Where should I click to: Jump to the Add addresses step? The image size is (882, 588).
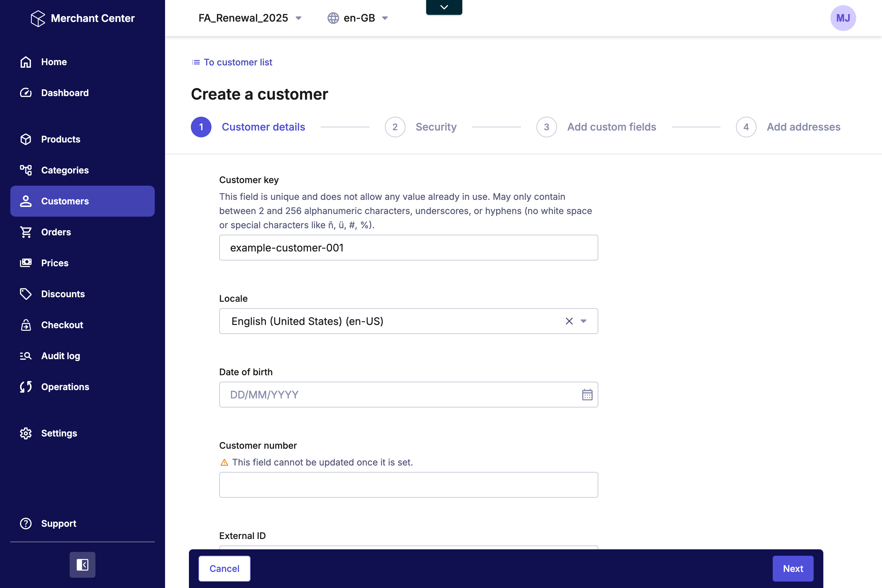coord(803,127)
